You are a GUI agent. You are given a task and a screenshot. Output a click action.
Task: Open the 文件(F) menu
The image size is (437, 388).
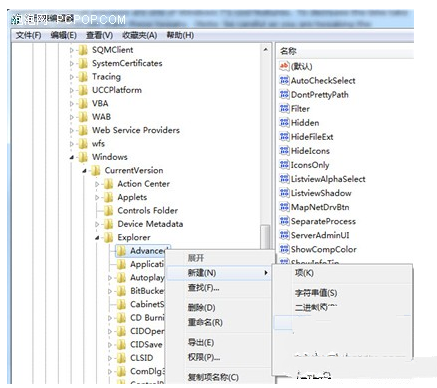28,35
